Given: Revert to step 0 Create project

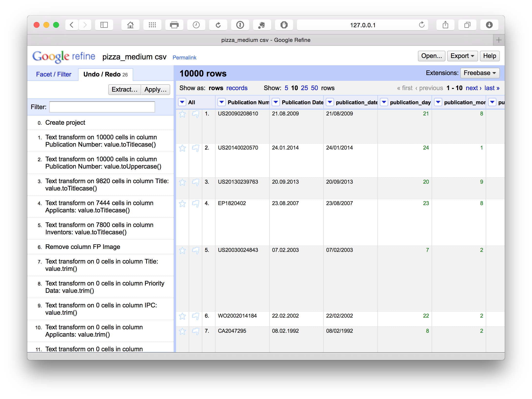Looking at the screenshot, I should (100, 123).
